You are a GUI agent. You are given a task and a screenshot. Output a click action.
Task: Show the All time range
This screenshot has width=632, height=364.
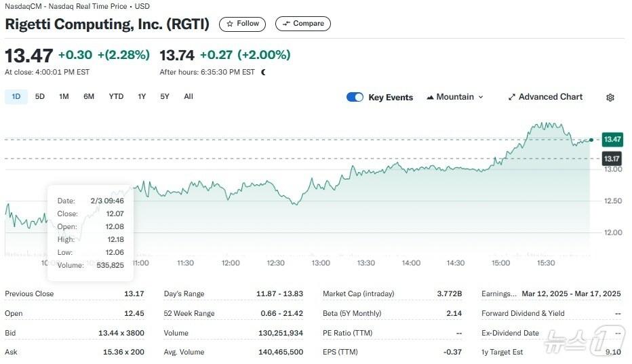tap(189, 96)
